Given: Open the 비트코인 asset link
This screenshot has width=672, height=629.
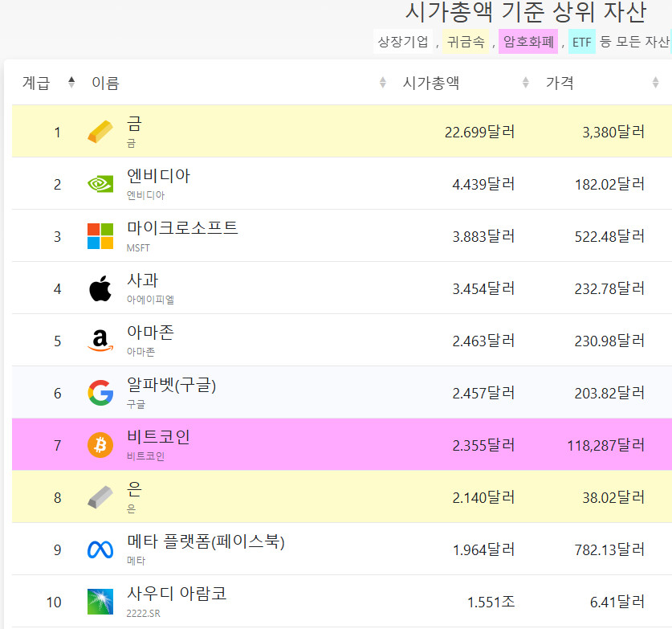Looking at the screenshot, I should pyautogui.click(x=159, y=437).
